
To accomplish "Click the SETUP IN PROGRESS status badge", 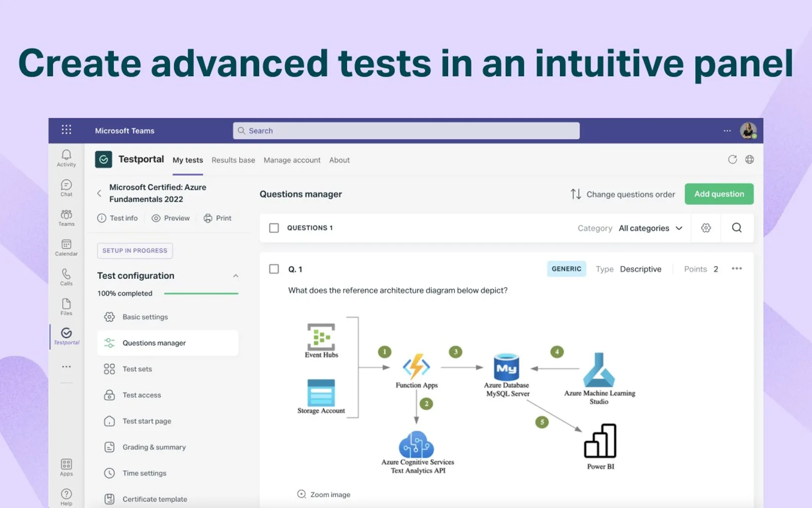I will (x=135, y=250).
